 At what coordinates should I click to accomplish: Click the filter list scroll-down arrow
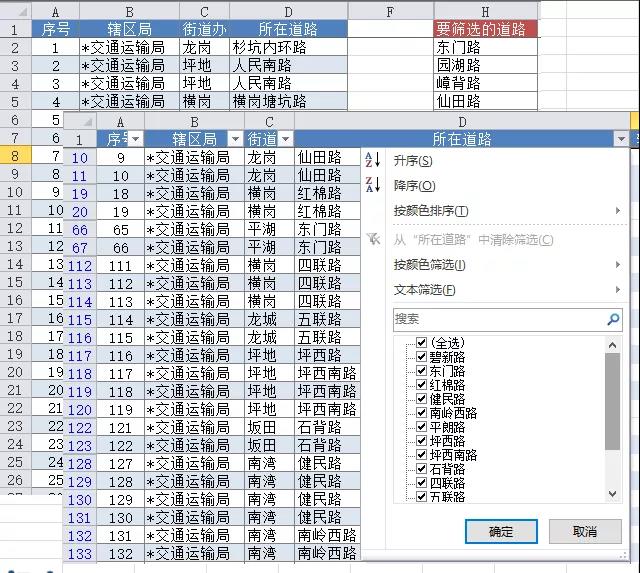tap(612, 493)
